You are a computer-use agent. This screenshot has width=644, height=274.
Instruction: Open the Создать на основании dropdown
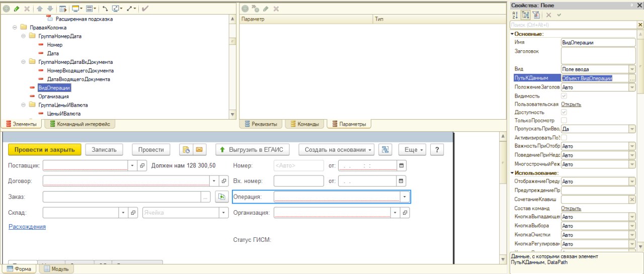pyautogui.click(x=336, y=149)
